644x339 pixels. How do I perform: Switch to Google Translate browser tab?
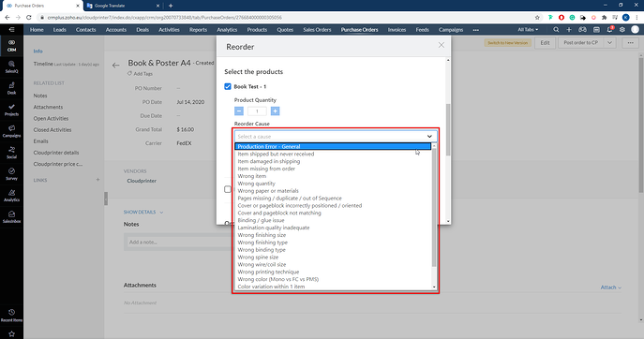pyautogui.click(x=123, y=6)
